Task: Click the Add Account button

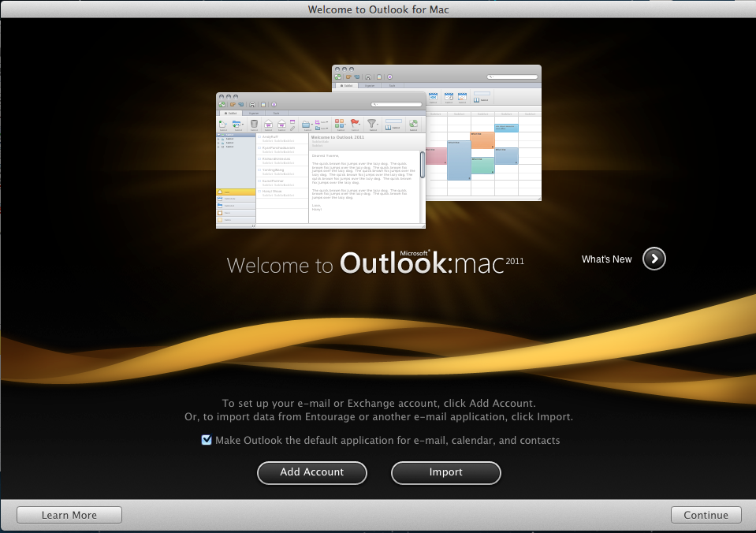Action: click(311, 472)
